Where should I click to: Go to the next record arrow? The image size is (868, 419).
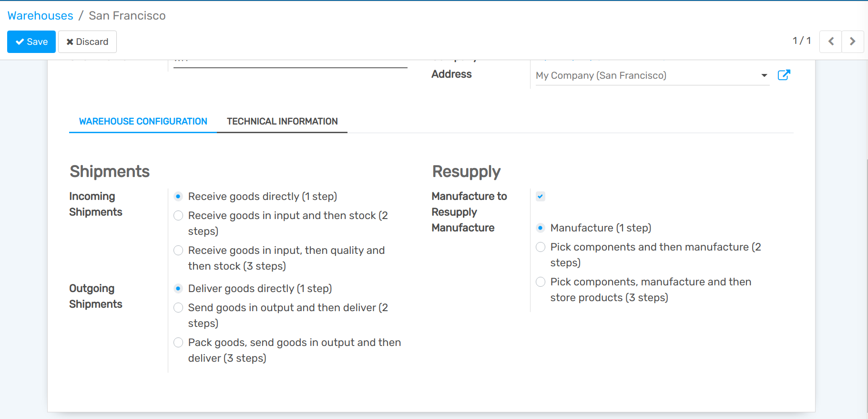[853, 42]
